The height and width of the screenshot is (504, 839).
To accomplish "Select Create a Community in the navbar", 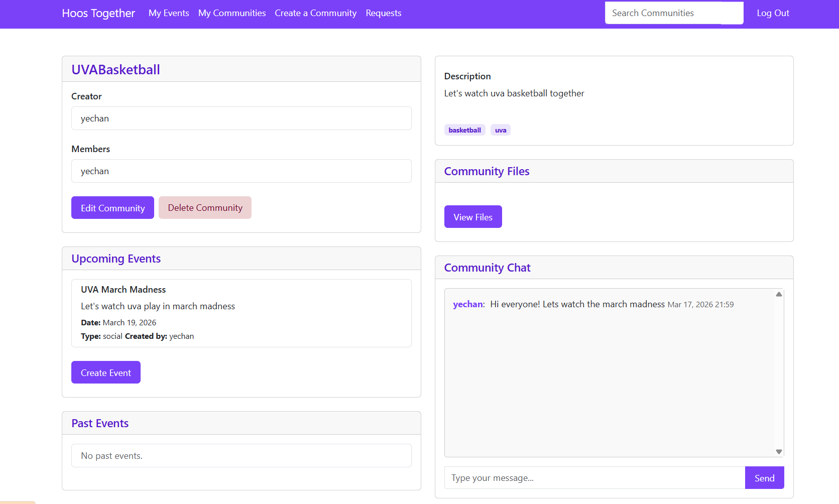I will pyautogui.click(x=315, y=13).
